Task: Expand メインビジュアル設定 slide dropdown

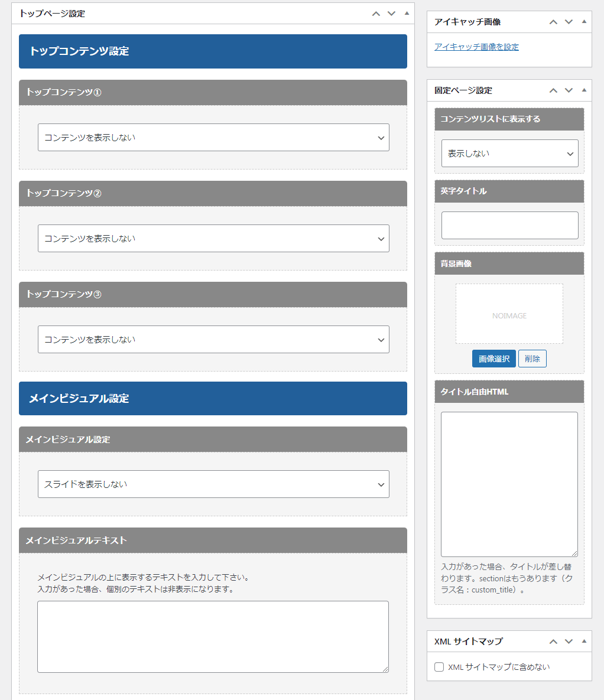Action: (x=213, y=484)
